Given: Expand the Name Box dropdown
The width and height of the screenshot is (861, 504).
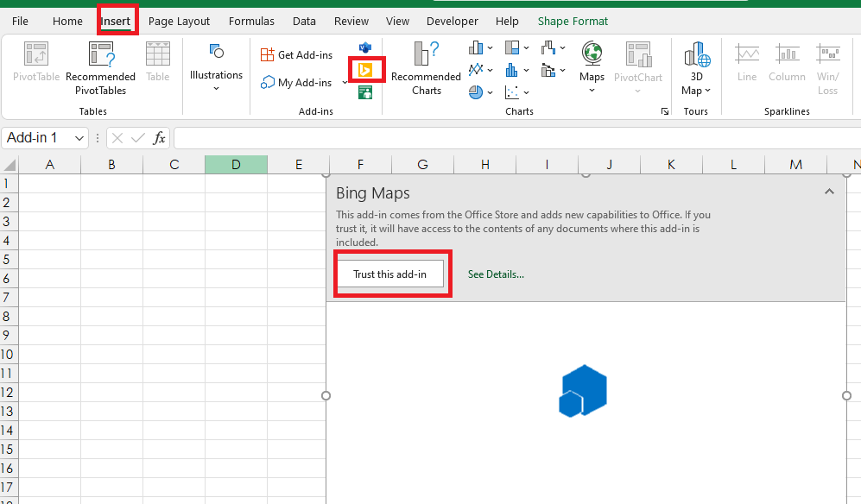Looking at the screenshot, I should tap(79, 138).
